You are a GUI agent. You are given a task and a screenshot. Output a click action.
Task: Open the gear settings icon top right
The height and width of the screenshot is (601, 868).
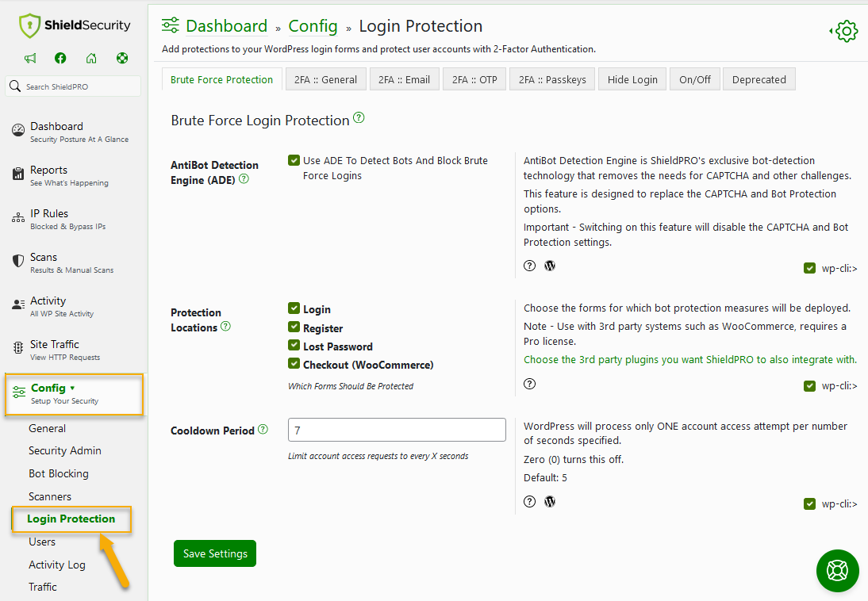[845, 32]
